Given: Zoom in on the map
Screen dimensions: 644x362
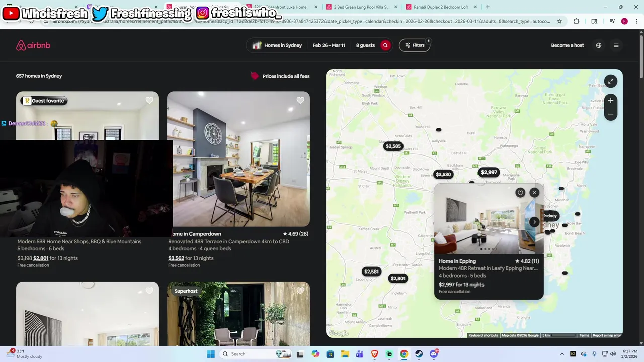Looking at the screenshot, I should 610,100.
